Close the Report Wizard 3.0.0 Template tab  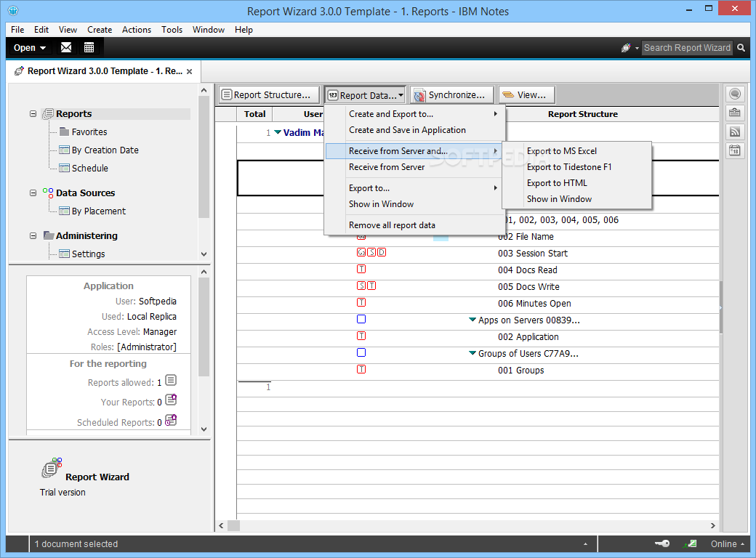click(x=190, y=71)
